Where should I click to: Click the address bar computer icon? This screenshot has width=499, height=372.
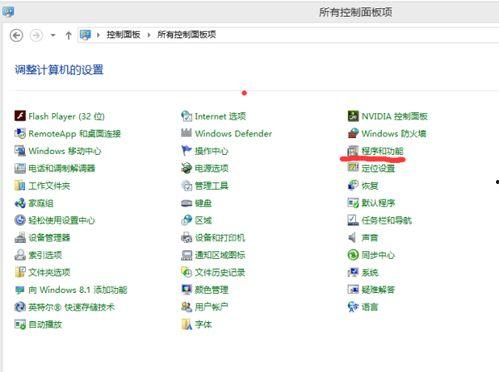(85, 35)
